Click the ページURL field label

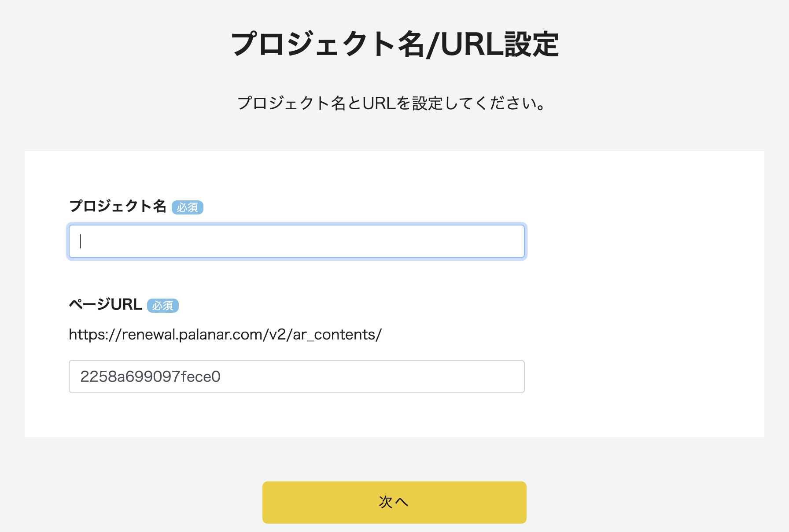[x=105, y=305]
